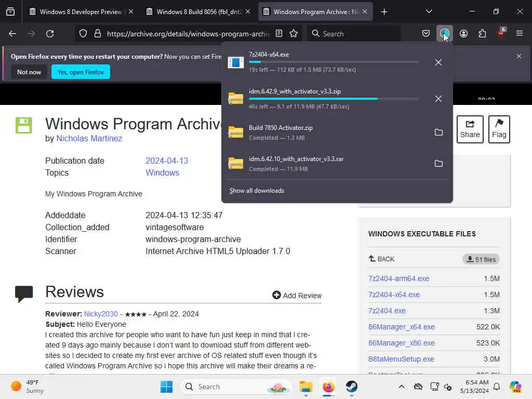Close the Windows 8 Developer Preview tab
Image resolution: width=532 pixels, height=399 pixels.
pos(131,11)
